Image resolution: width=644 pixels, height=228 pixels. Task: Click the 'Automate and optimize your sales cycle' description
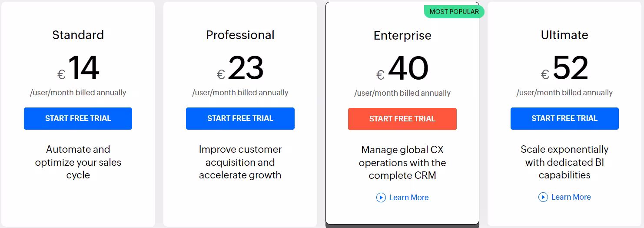pyautogui.click(x=78, y=162)
